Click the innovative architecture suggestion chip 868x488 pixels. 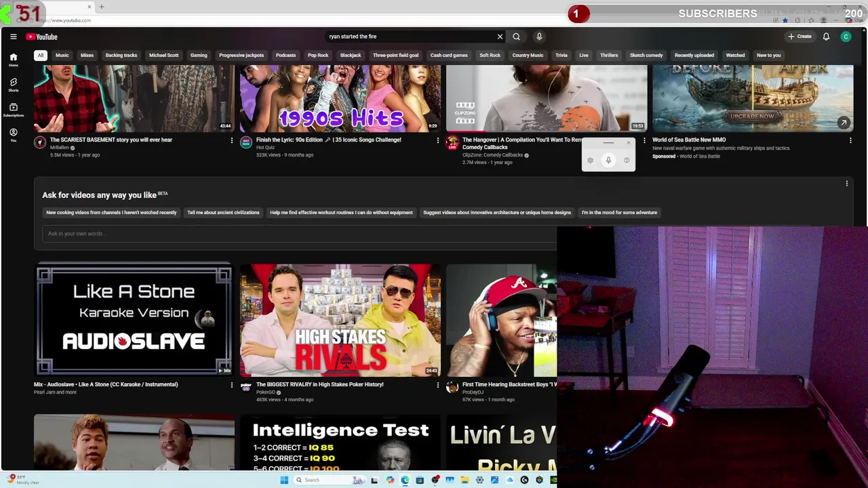pos(497,213)
